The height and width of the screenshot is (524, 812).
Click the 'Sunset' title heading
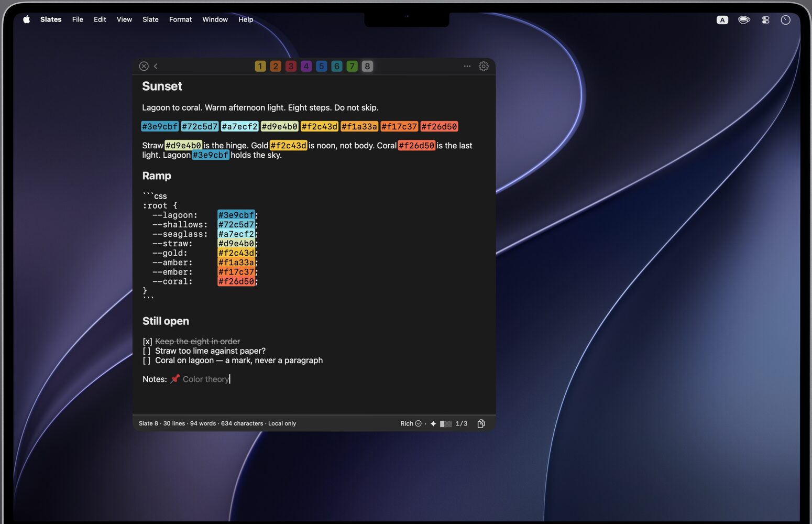click(x=162, y=86)
